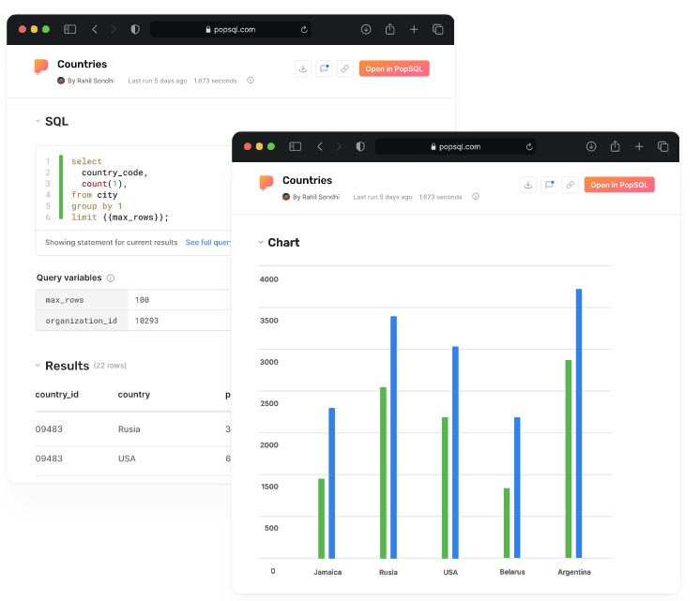This screenshot has height=601, width=700.
Task: Click share icon in front browser toolbar
Action: 616,146
